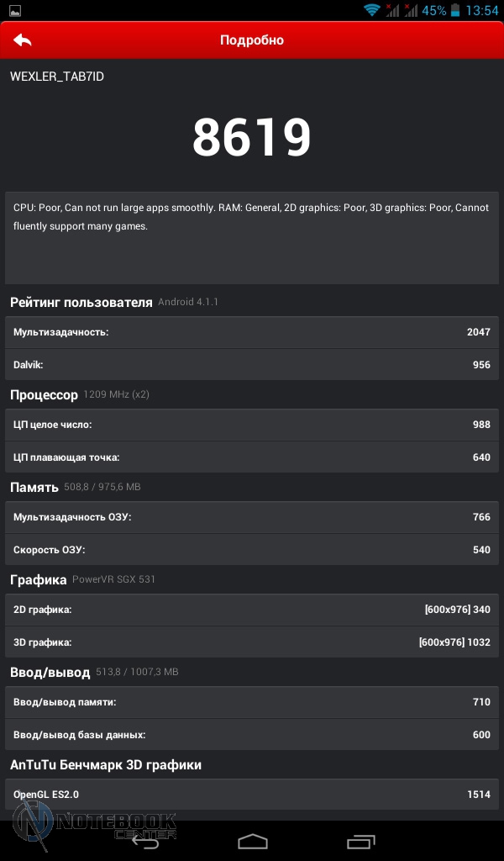Tap the total score 8619
504x861 pixels.
pyautogui.click(x=252, y=138)
